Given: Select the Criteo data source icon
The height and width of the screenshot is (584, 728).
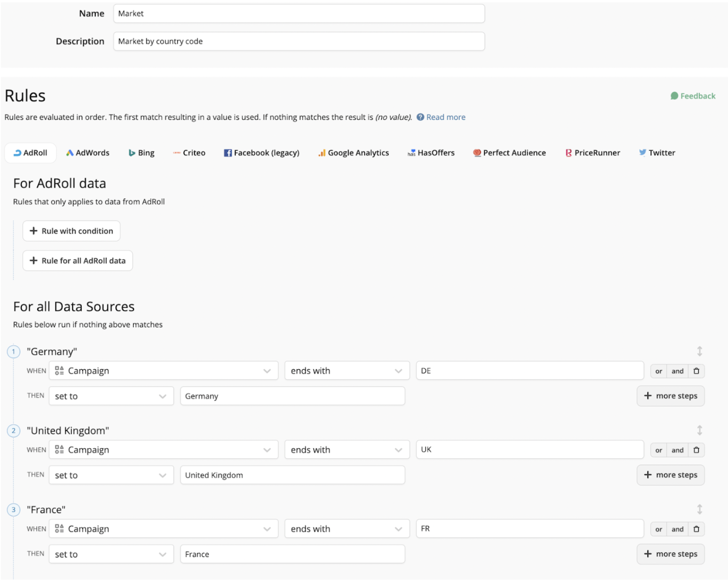Looking at the screenshot, I should point(177,152).
